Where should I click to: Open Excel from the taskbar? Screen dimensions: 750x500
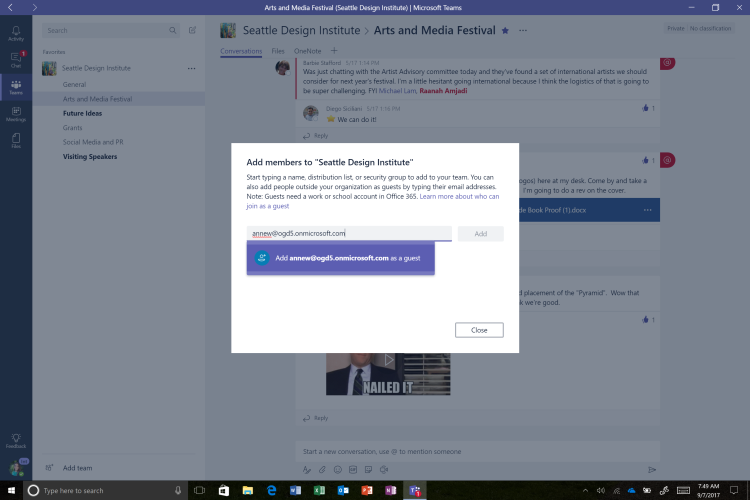(319, 490)
